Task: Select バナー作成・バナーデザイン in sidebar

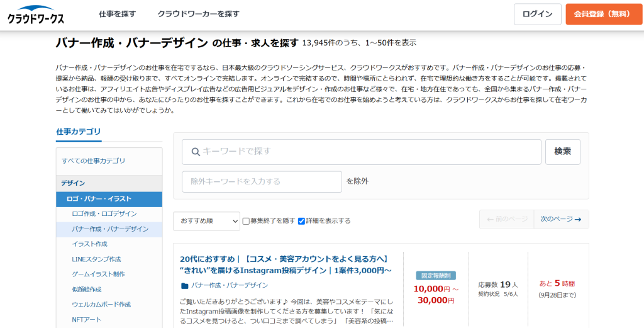Action: click(110, 229)
